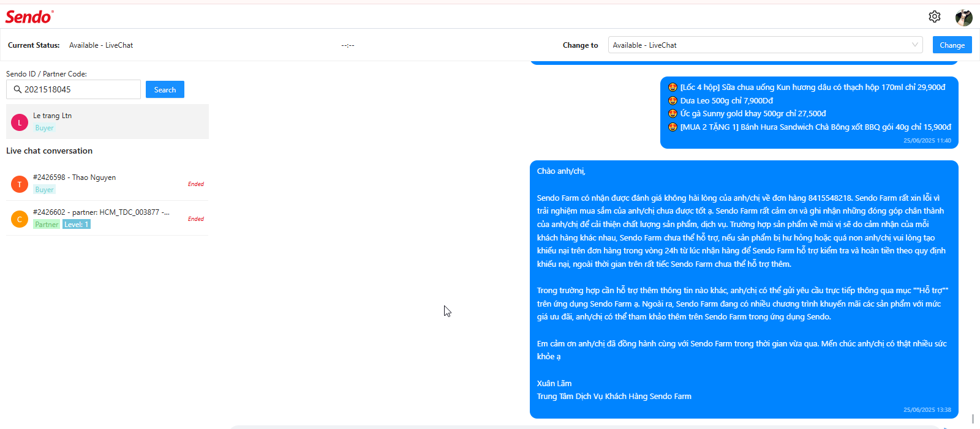
Task: Click the Ức gà Sunny gold promo line
Action: click(x=747, y=113)
